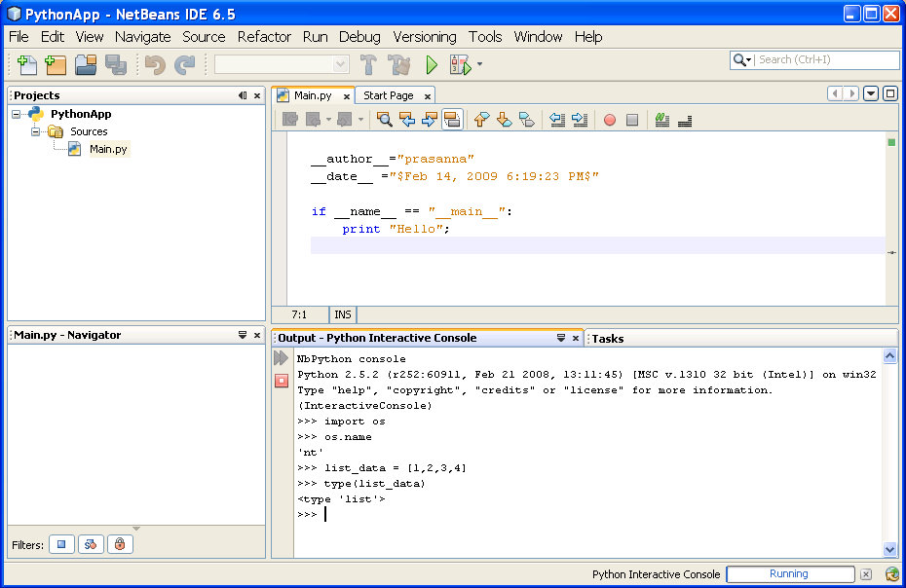The image size is (906, 588).
Task: Stop macro recording square icon
Action: (x=632, y=120)
